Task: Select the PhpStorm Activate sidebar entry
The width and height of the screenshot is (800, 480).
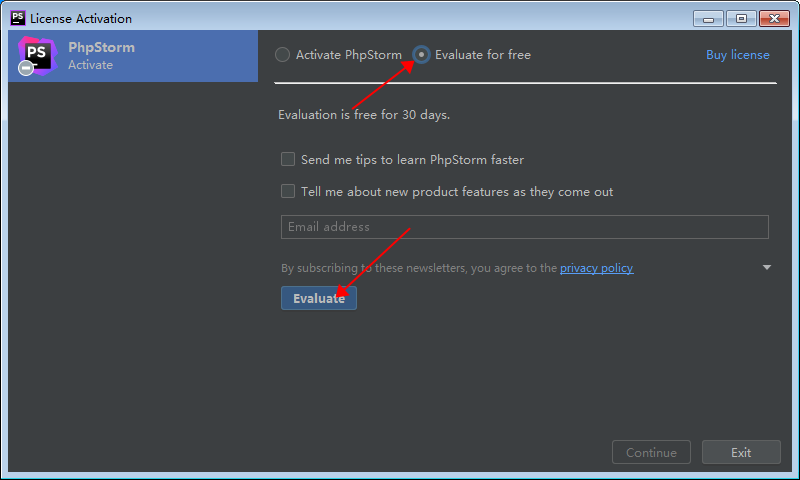Action: [x=133, y=56]
